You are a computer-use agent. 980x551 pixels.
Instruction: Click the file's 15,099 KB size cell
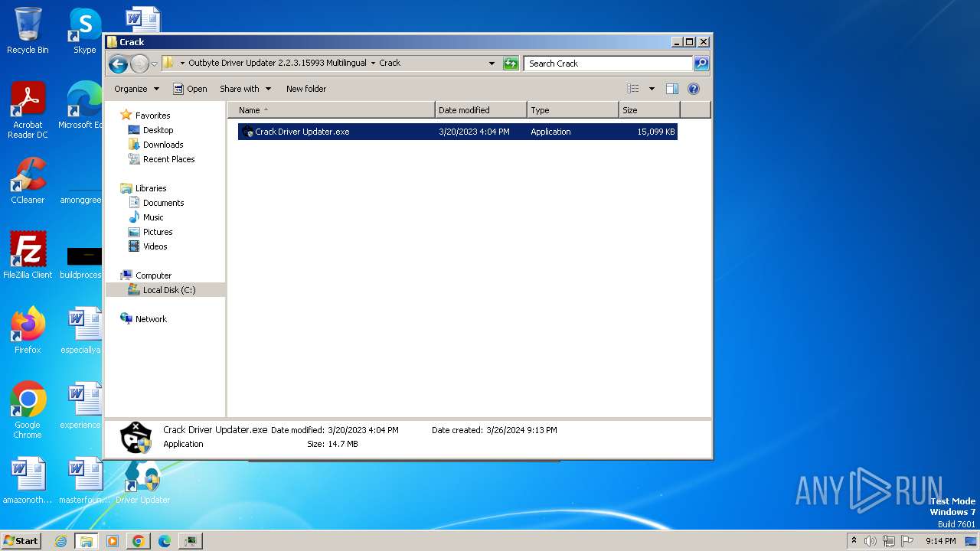[x=656, y=132]
